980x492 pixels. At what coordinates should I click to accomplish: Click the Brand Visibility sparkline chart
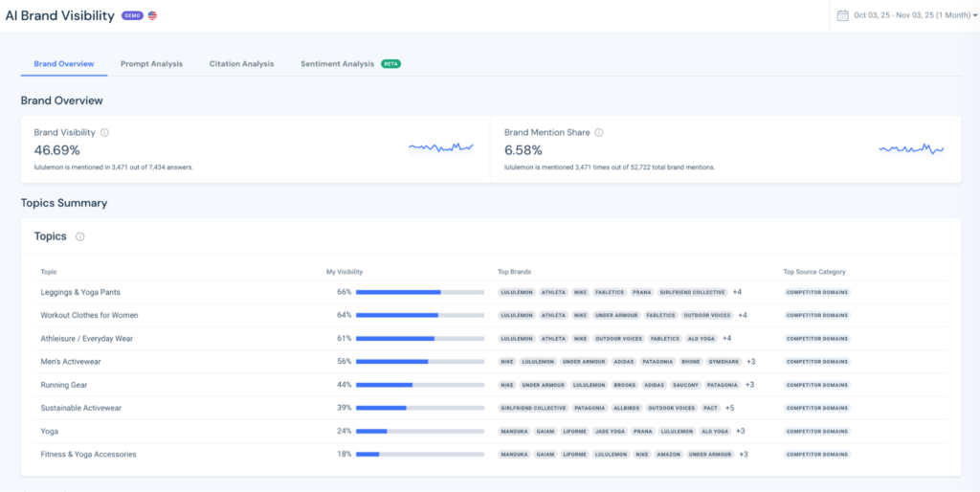pyautogui.click(x=441, y=147)
